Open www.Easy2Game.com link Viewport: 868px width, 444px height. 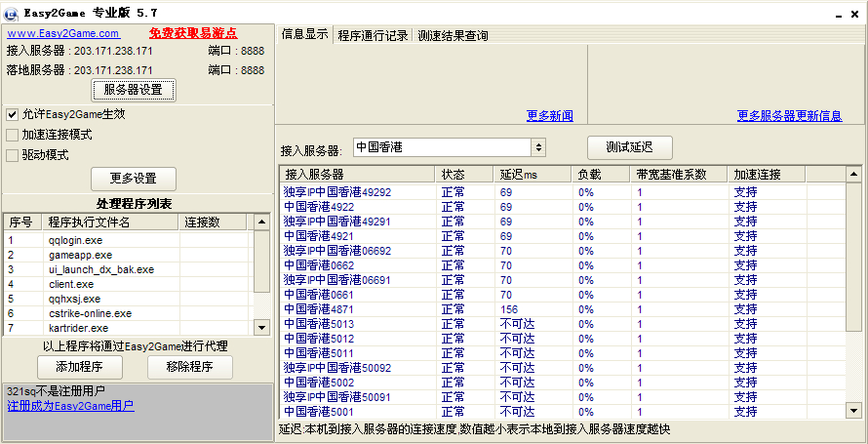63,33
